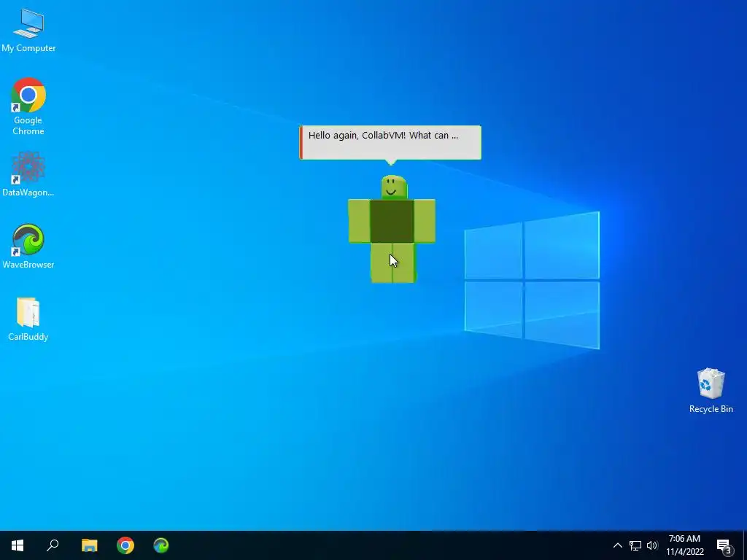This screenshot has height=560, width=747.
Task: Open the taskbar clock showing 7:06 AM
Action: (684, 545)
